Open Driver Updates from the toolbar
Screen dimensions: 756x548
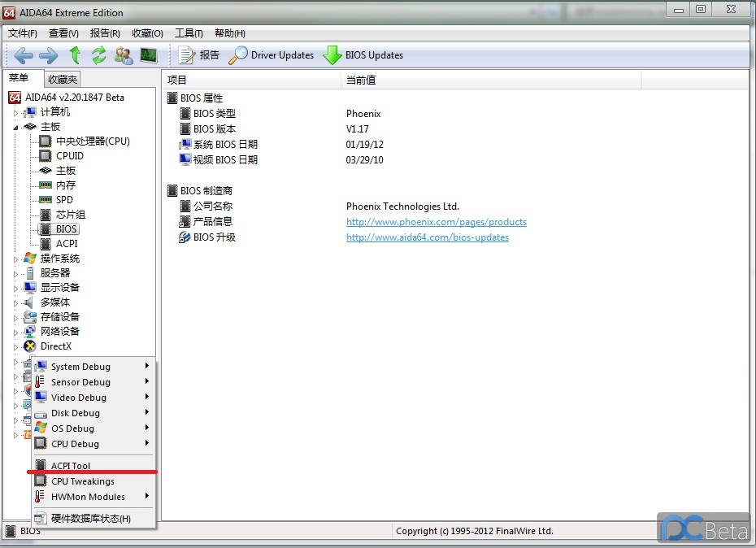click(x=271, y=55)
